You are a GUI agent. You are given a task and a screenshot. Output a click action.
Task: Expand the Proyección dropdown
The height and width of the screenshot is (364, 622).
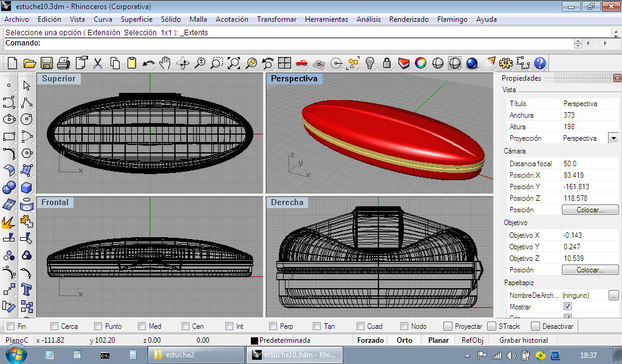pos(613,138)
